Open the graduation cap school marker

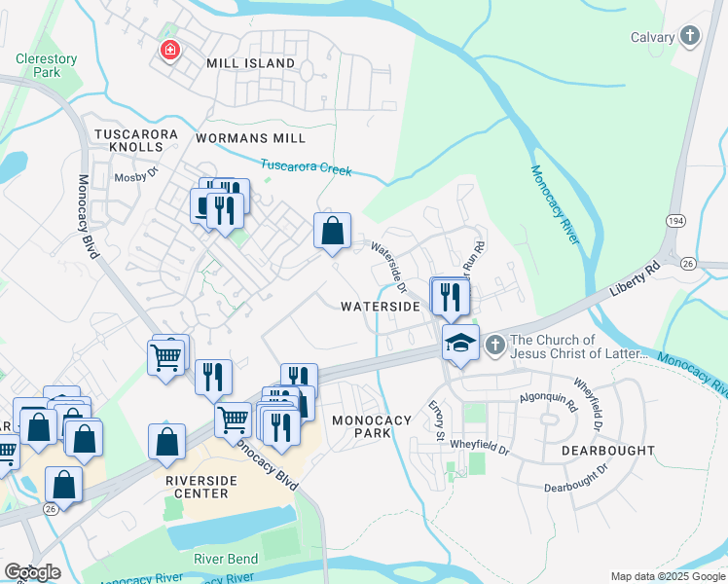pyautogui.click(x=460, y=346)
